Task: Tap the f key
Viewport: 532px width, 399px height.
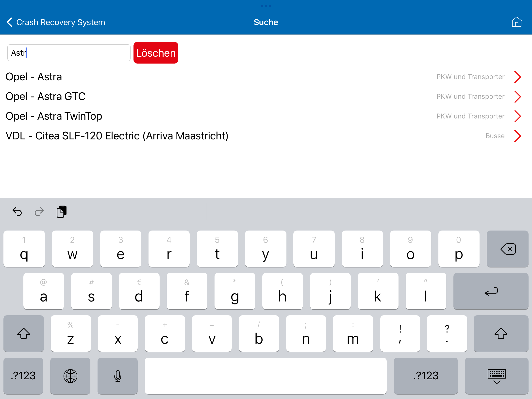Action: [187, 291]
